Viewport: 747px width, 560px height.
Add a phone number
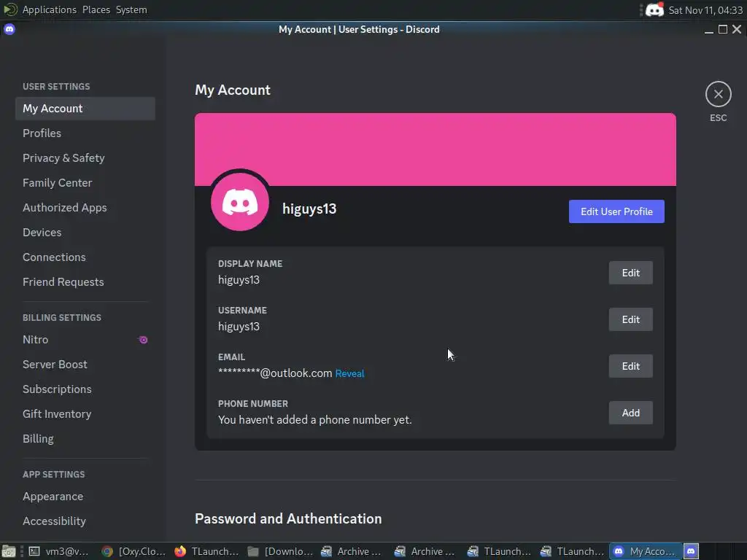tap(631, 413)
